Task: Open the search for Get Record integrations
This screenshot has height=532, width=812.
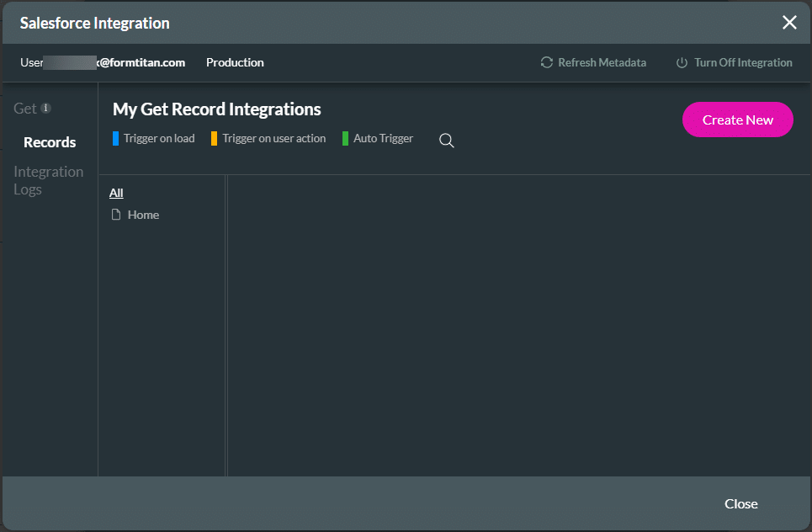Action: (x=446, y=141)
